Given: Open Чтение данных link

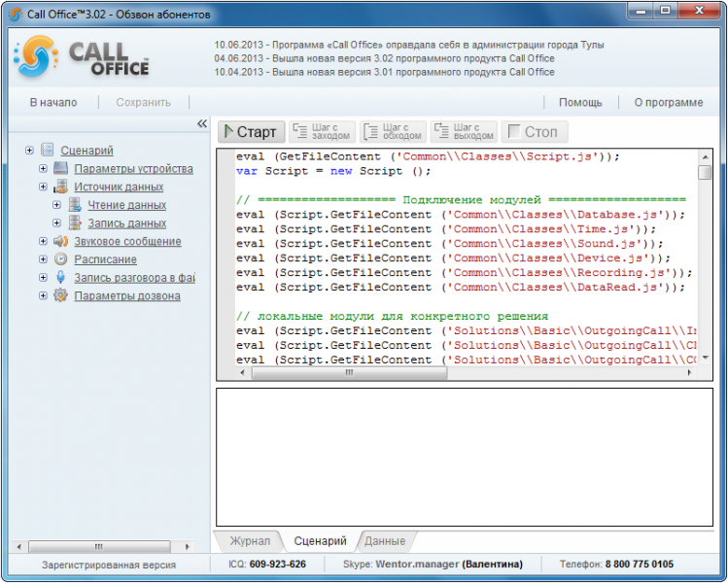Looking at the screenshot, I should tap(127, 205).
